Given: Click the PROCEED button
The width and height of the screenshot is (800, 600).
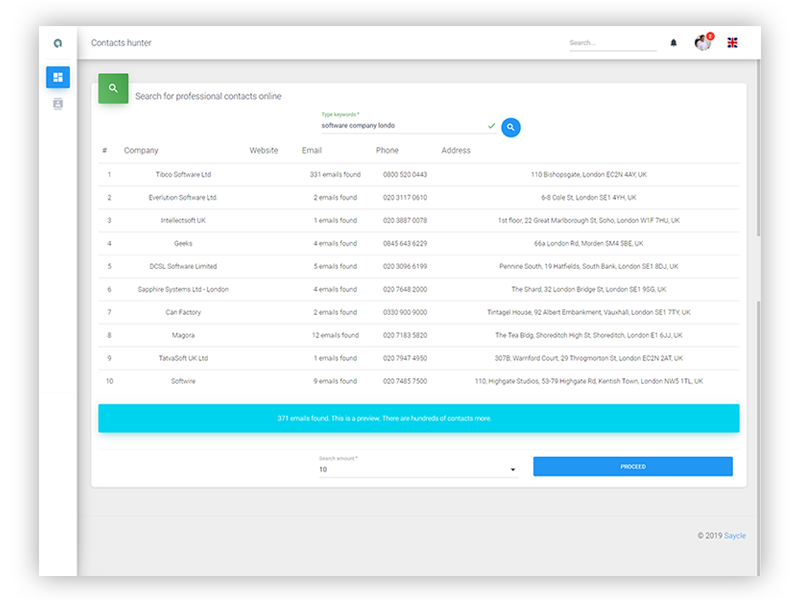Looking at the screenshot, I should pos(633,466).
